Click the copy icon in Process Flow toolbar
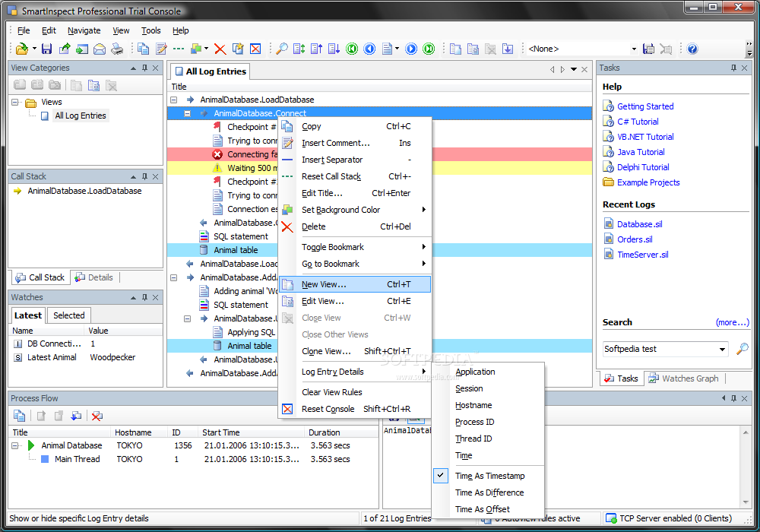 [20, 416]
